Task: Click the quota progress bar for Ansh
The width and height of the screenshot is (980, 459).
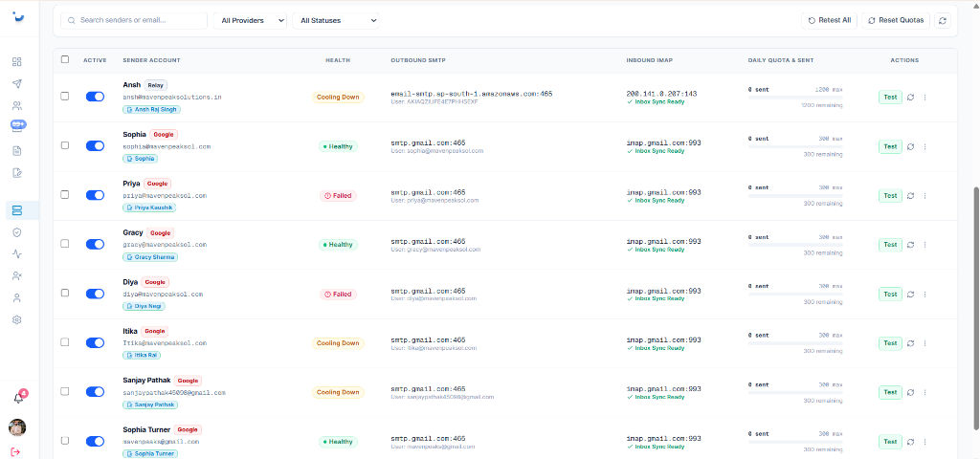Action: click(795, 98)
